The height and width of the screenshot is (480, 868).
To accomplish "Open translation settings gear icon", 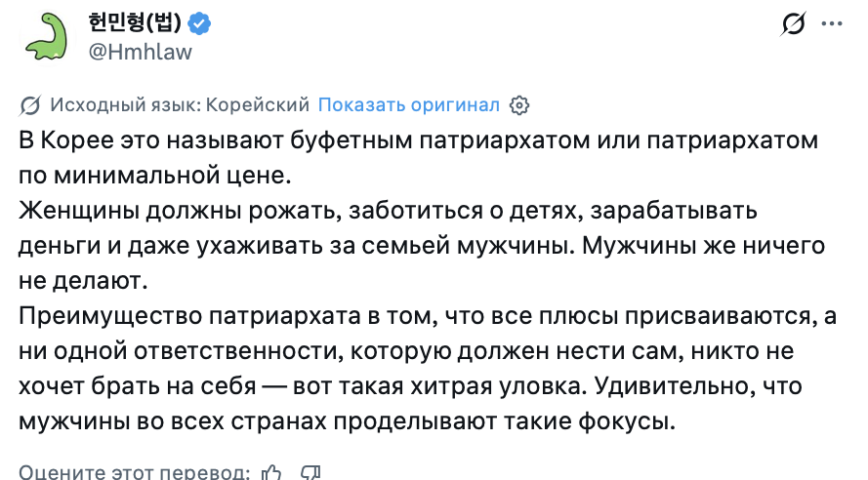I will click(x=520, y=105).
